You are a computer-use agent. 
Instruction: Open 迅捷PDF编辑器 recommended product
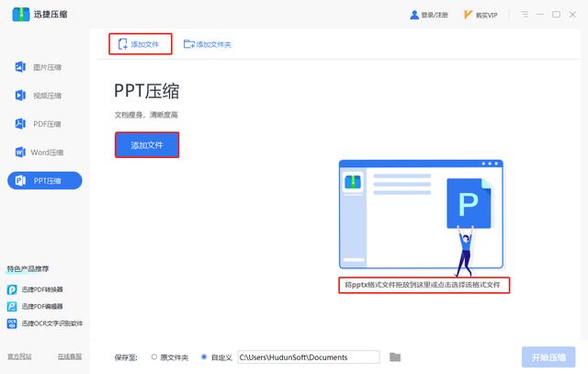tap(35, 307)
